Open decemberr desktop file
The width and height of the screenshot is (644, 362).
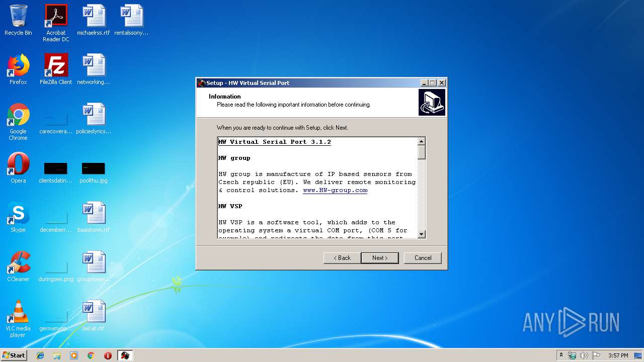click(x=56, y=221)
